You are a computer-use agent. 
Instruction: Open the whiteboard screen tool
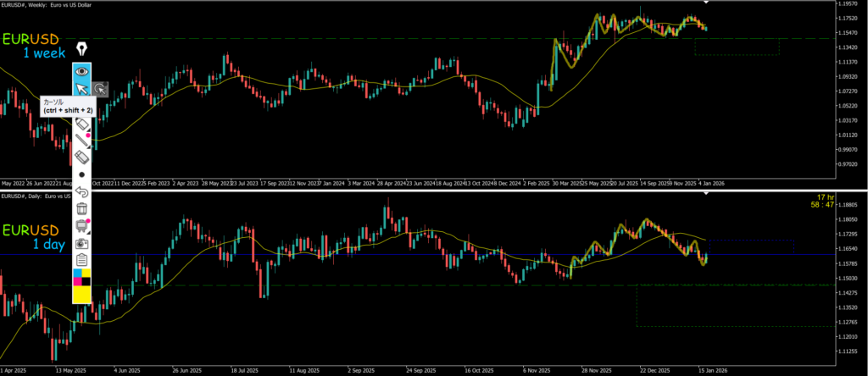click(x=82, y=225)
